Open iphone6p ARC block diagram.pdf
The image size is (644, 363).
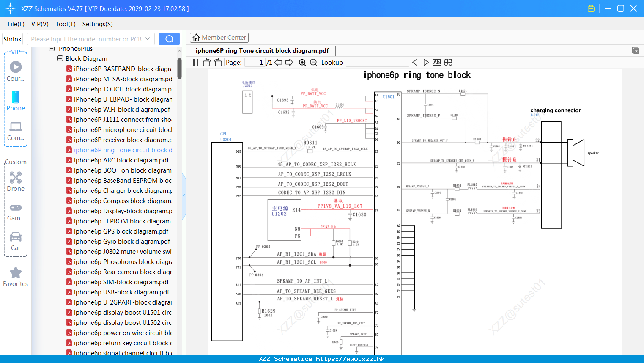(118, 160)
